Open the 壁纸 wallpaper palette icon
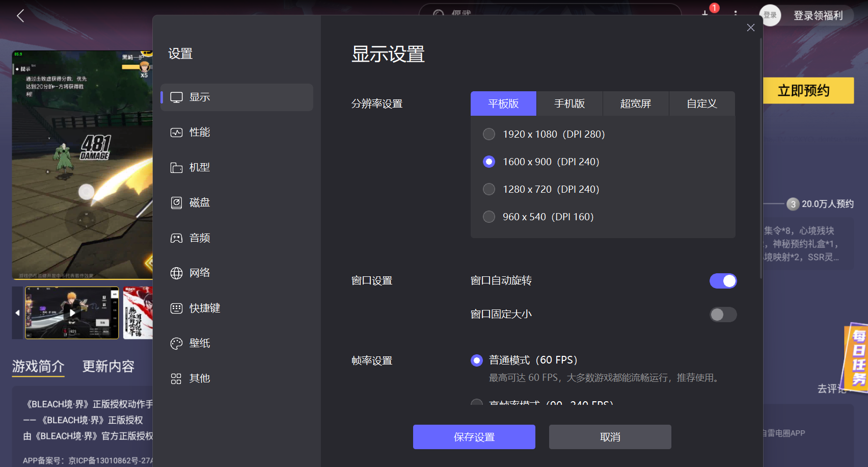 [x=176, y=344]
